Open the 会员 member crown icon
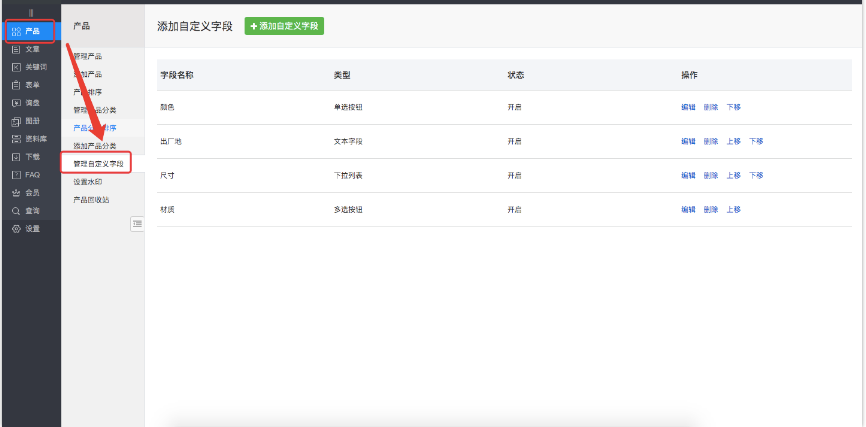The image size is (866, 427). pos(16,193)
